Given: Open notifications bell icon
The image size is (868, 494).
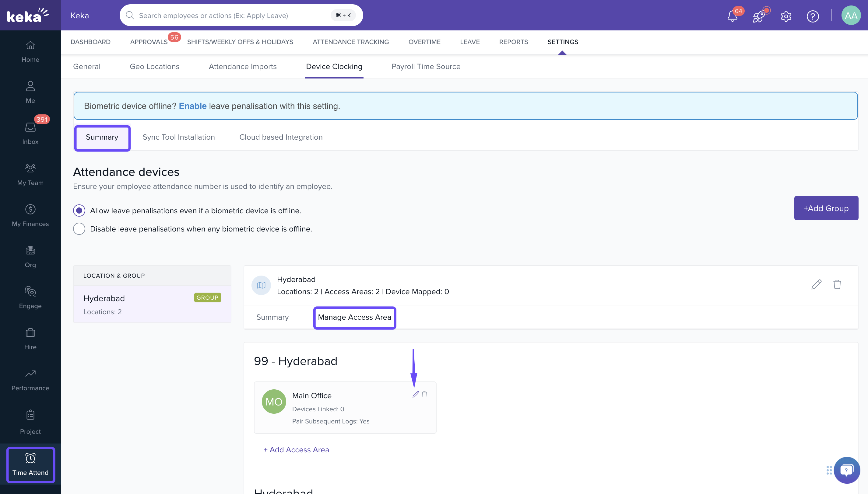Looking at the screenshot, I should (732, 16).
